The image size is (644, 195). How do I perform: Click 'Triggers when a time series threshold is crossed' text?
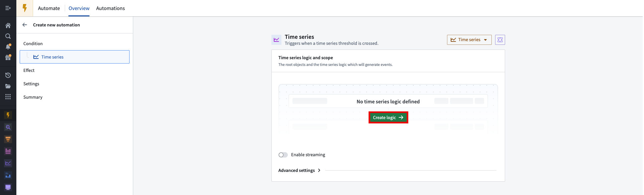click(332, 43)
